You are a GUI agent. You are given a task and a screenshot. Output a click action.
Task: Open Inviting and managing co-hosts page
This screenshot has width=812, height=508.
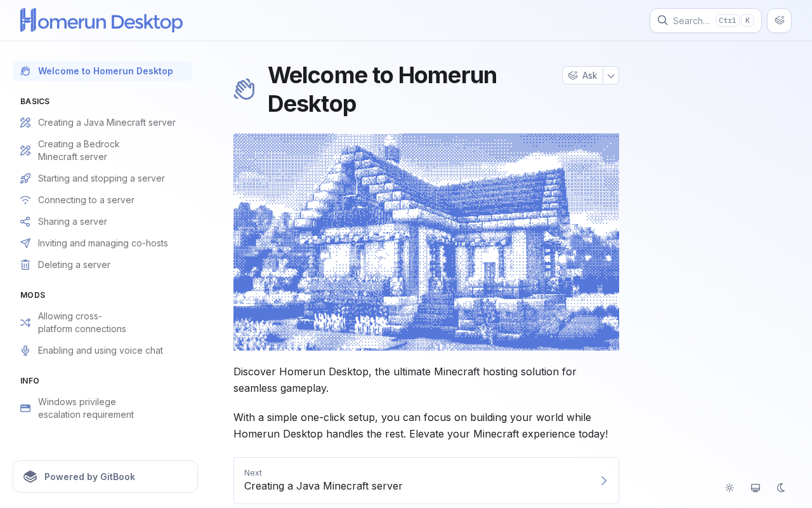pyautogui.click(x=102, y=243)
